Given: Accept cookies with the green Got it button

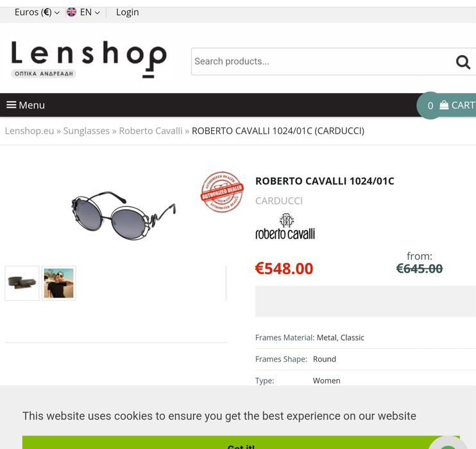Looking at the screenshot, I should [241, 443].
